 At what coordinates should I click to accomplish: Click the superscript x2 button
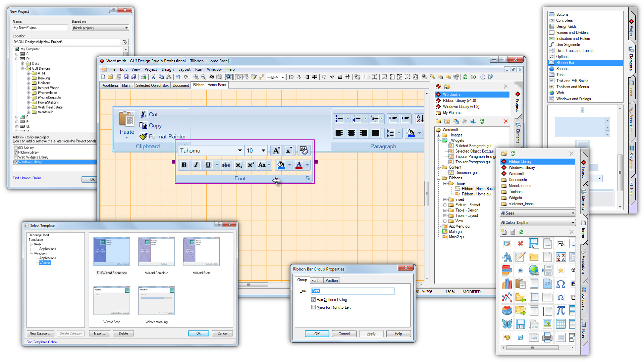[x=251, y=165]
